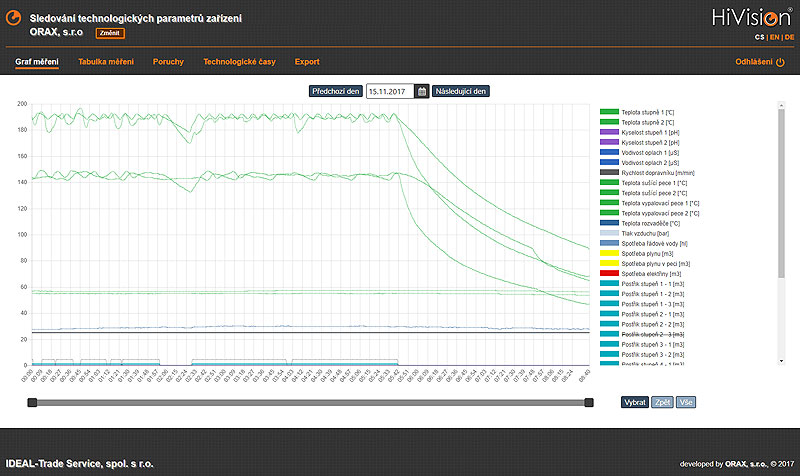This screenshot has width=800, height=476.
Task: Click the Odhlášení power icon
Action: (781, 62)
